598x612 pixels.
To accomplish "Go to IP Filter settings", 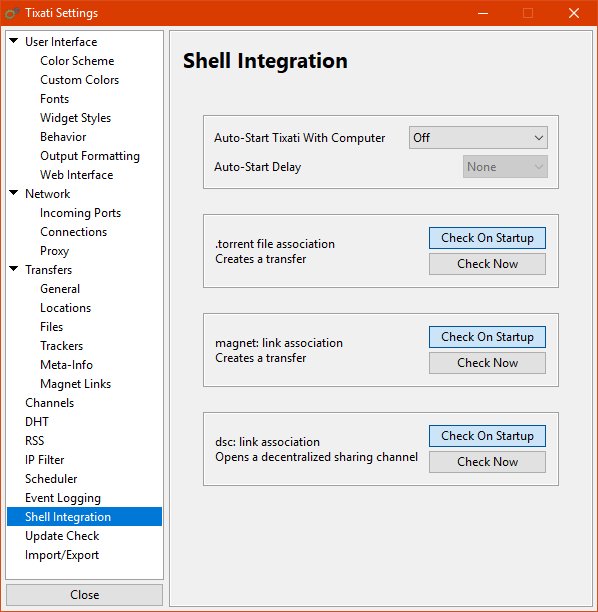I will coord(44,460).
